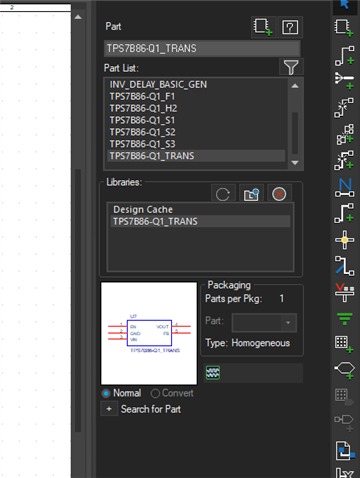The width and height of the screenshot is (360, 478).
Task: Select the Place Ground tool
Action: 345,318
